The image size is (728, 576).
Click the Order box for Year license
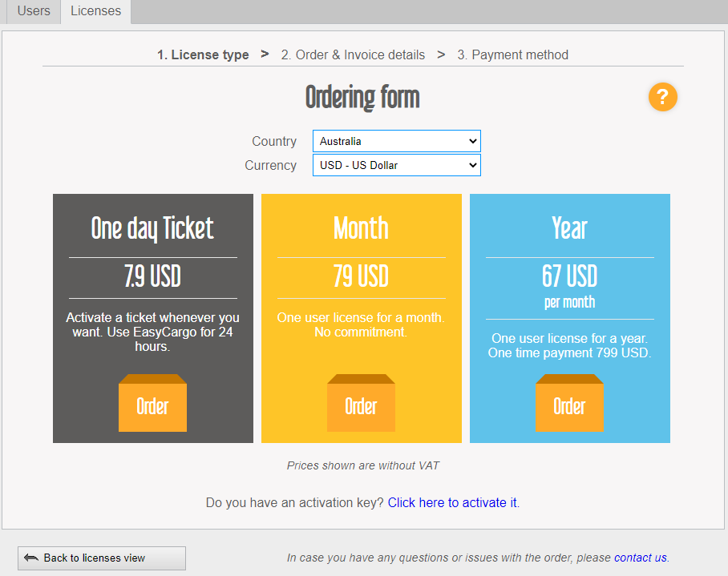pyautogui.click(x=569, y=405)
